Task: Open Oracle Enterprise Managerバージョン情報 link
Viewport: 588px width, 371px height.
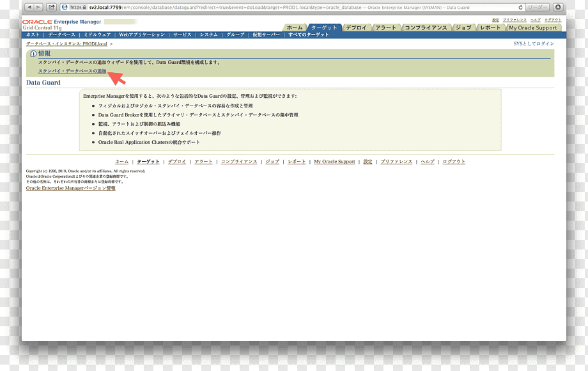Action: (x=70, y=188)
